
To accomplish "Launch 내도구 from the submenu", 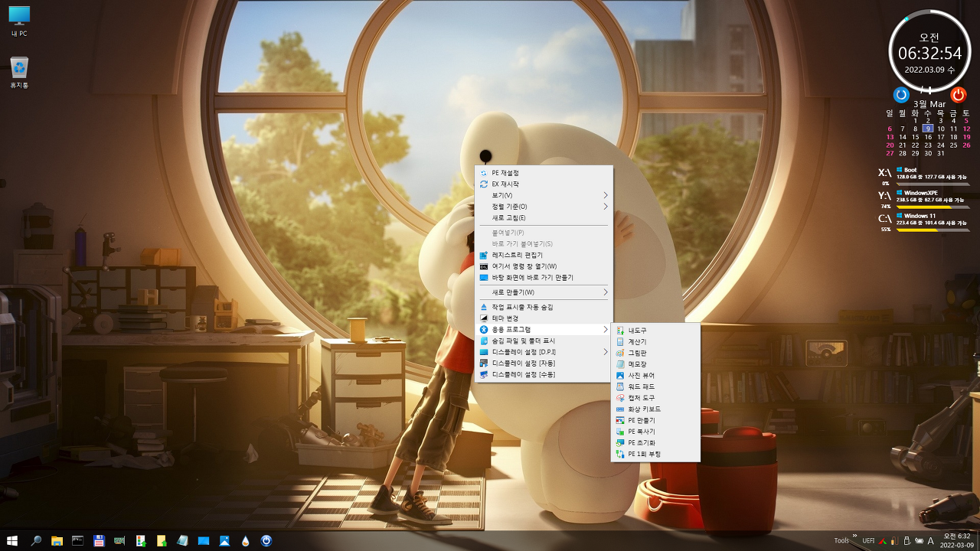I will 655,331.
